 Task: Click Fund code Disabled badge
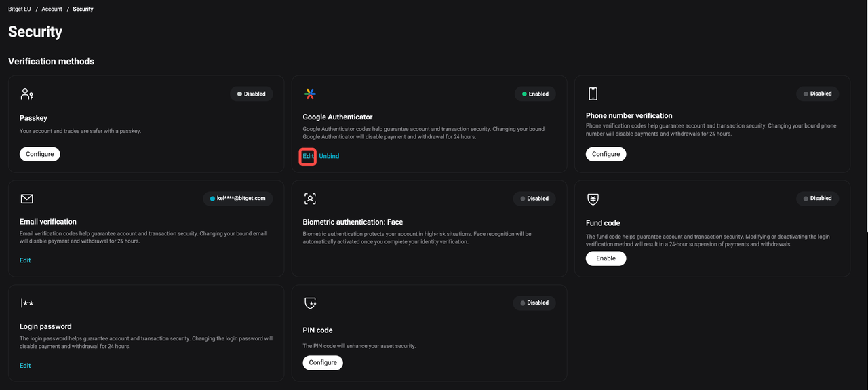pos(818,198)
